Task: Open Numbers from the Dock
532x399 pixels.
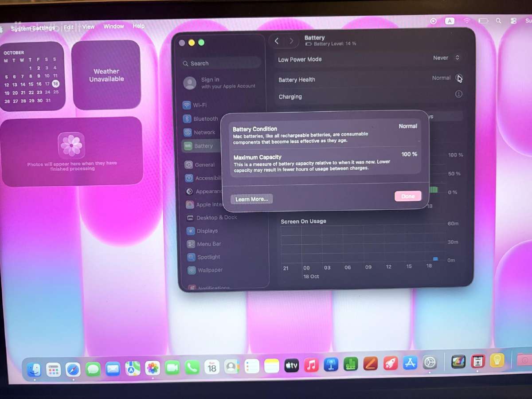Action: [x=351, y=364]
